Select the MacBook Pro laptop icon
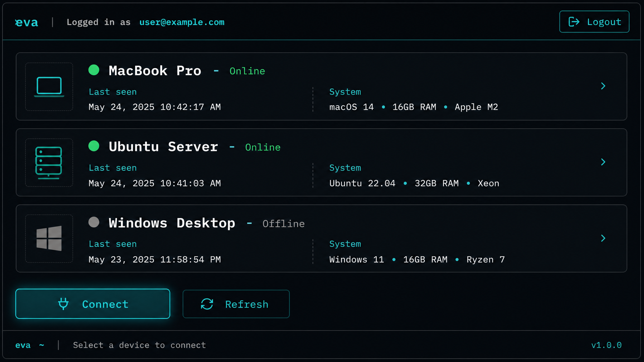 click(49, 87)
